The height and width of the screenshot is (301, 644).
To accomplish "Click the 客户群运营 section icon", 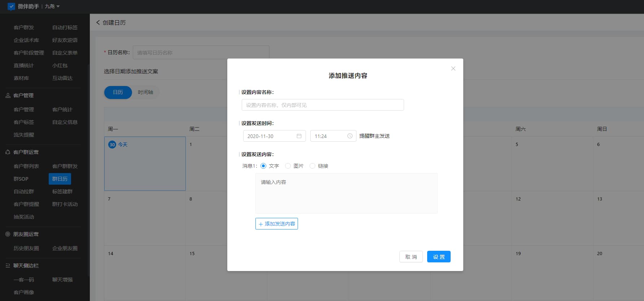I will coord(8,152).
